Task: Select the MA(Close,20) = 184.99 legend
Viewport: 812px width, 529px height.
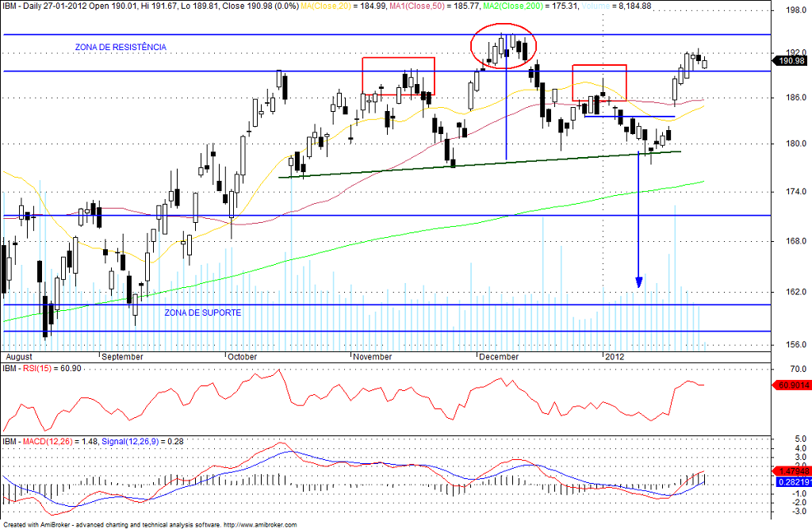Action: point(345,6)
